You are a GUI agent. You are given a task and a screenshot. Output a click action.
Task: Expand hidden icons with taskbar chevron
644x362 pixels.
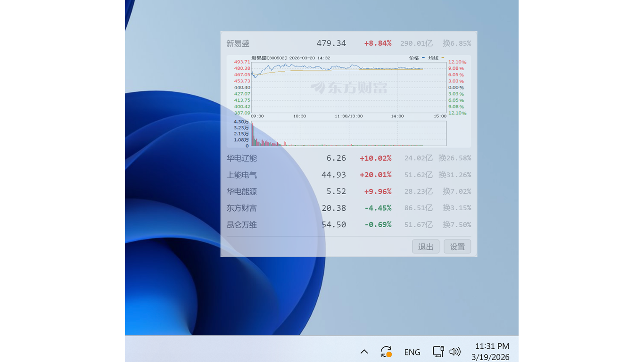[x=363, y=351]
